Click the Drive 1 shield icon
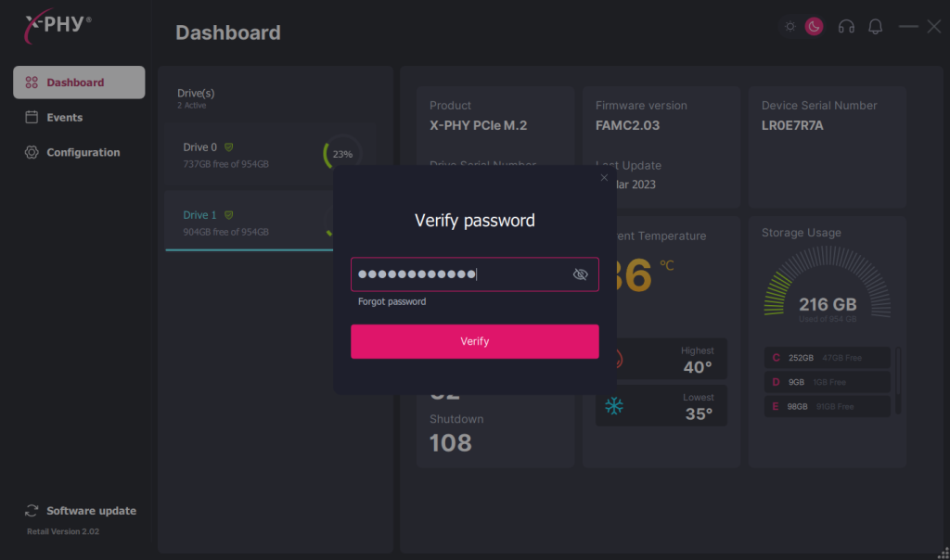The height and width of the screenshot is (560, 950). pyautogui.click(x=228, y=215)
